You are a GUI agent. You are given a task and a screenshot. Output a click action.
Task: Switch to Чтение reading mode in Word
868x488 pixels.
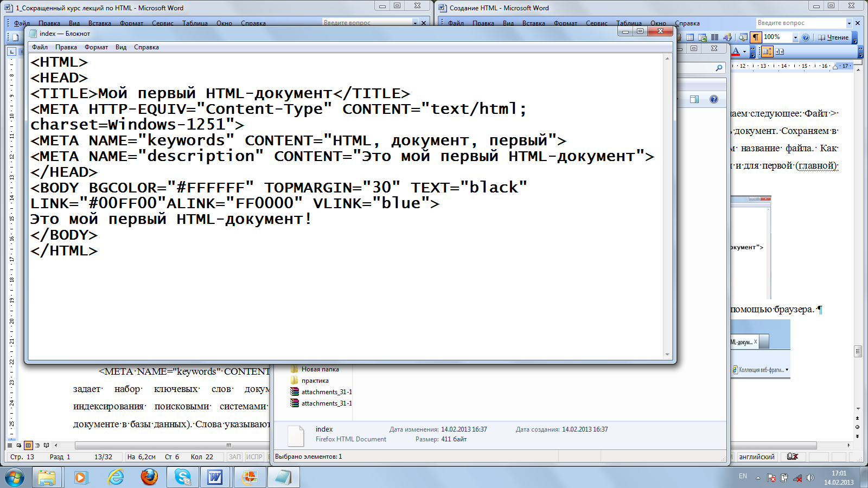pyautogui.click(x=833, y=37)
